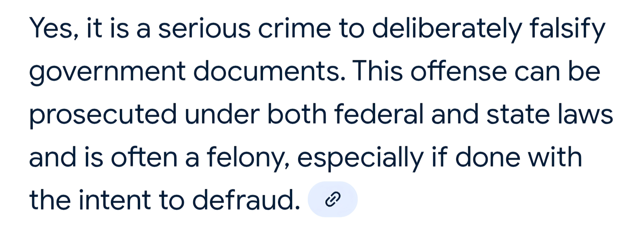
Task: Click the word "government"
Action: pyautogui.click(x=107, y=72)
